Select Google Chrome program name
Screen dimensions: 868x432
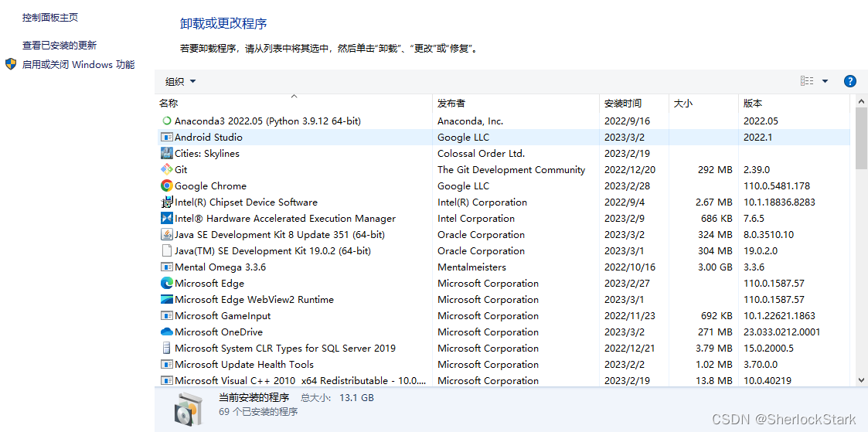(210, 185)
